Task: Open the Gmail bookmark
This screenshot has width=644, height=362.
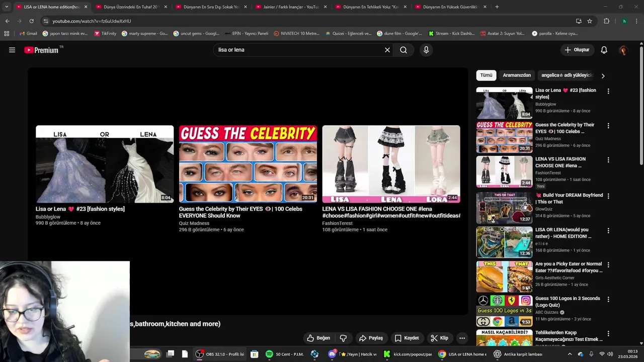Action: (28, 34)
